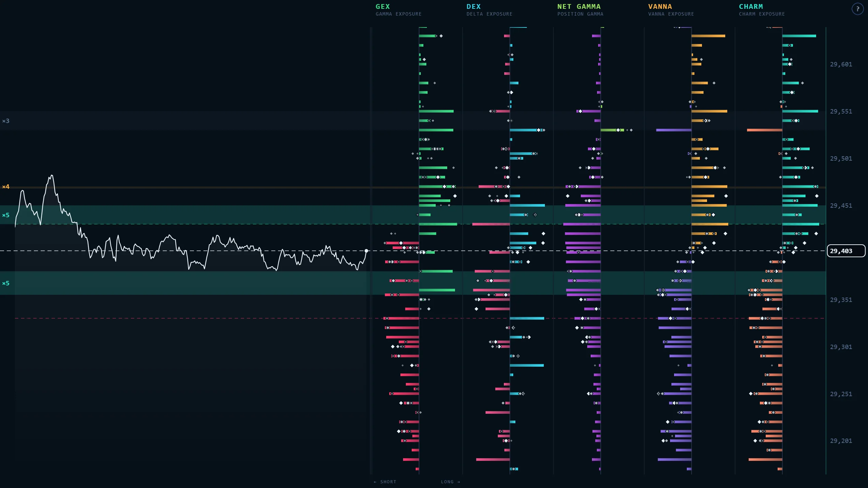Click the LONG direction label under GEX
868x488 pixels.
pyautogui.click(x=451, y=482)
